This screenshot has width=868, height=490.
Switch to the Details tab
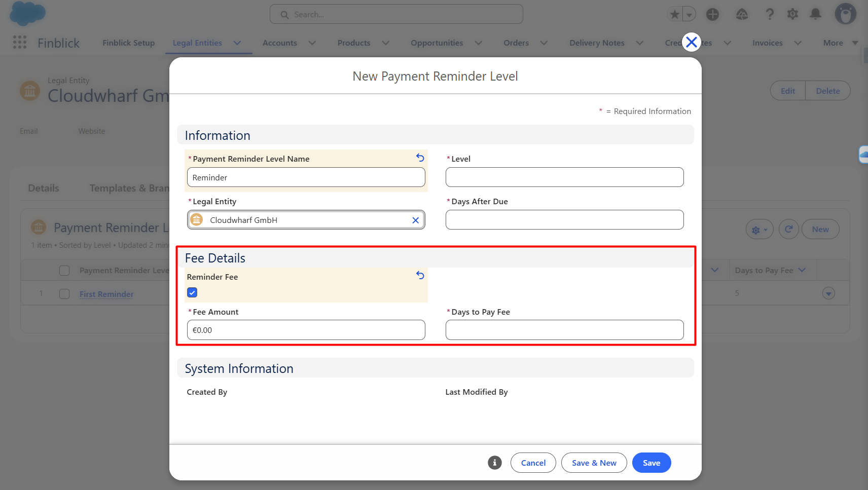coord(44,188)
